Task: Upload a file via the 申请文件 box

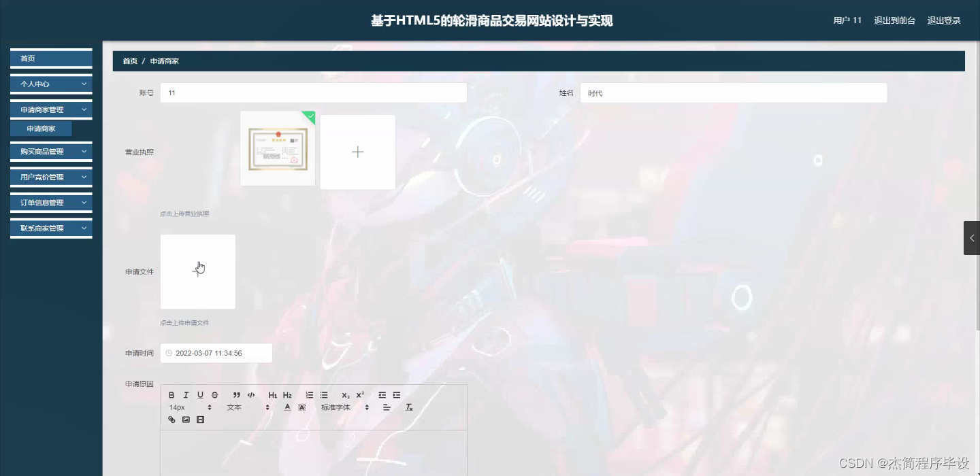Action: 197,271
